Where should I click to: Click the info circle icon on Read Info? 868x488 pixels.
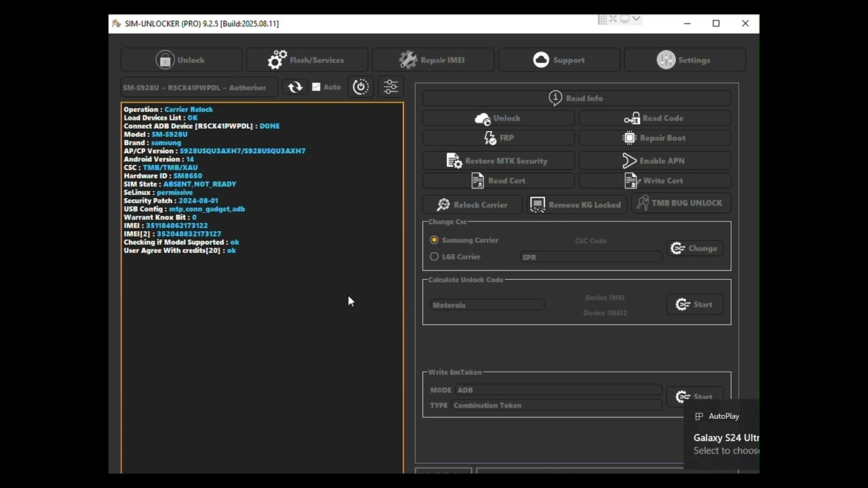(555, 98)
